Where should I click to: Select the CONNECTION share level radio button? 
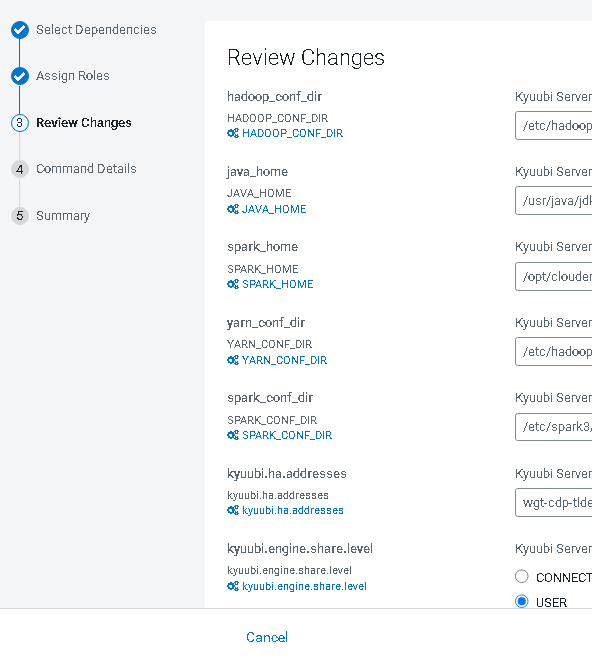point(522,577)
